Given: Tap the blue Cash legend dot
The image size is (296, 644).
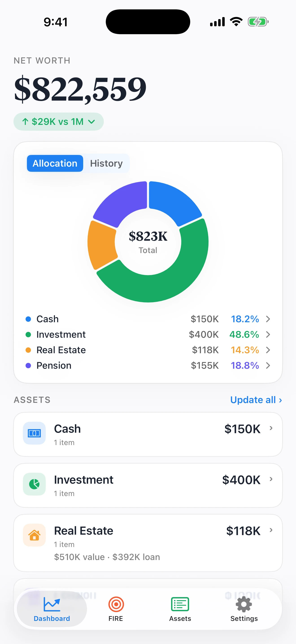Looking at the screenshot, I should 28,319.
